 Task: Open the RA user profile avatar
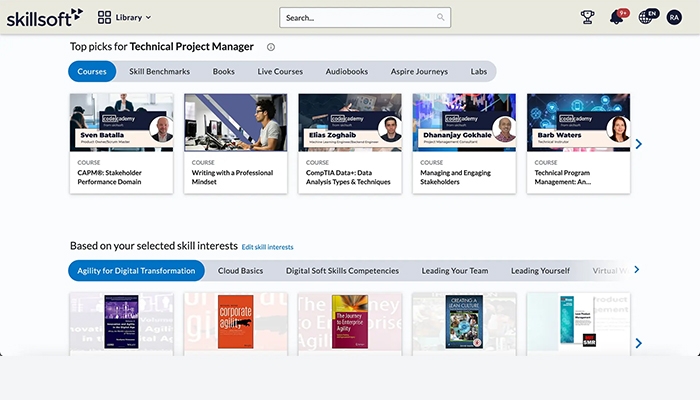tap(674, 17)
